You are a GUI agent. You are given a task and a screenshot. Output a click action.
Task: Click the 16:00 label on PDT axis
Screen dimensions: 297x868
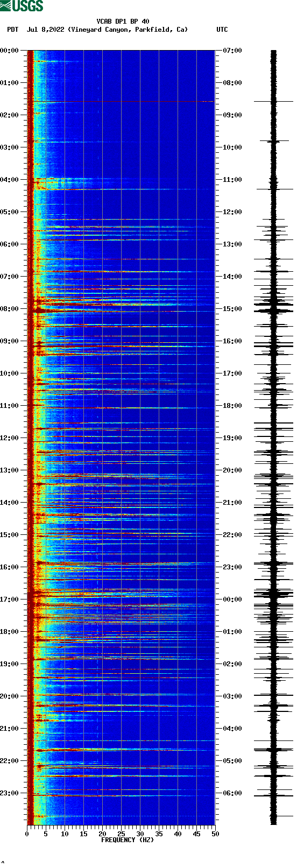(10, 567)
